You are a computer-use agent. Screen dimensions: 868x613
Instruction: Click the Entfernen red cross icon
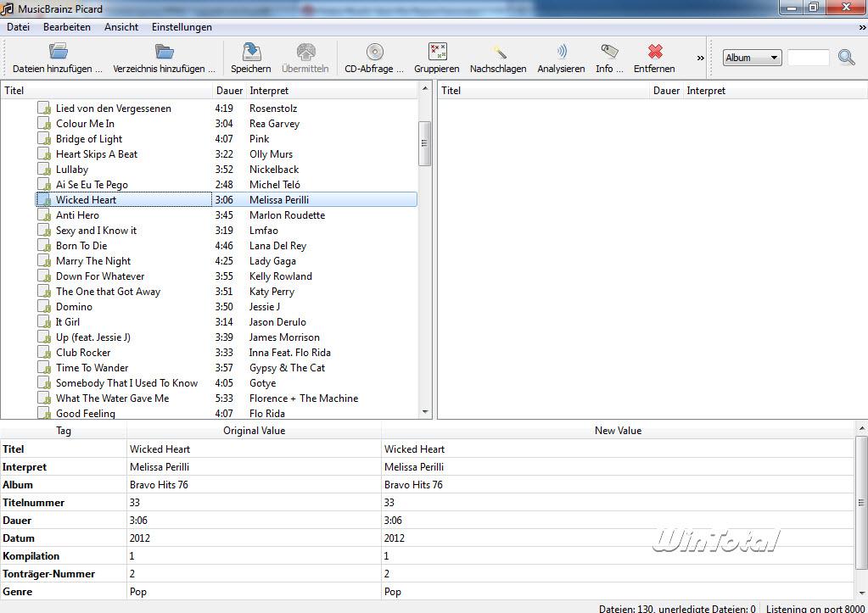click(x=655, y=52)
